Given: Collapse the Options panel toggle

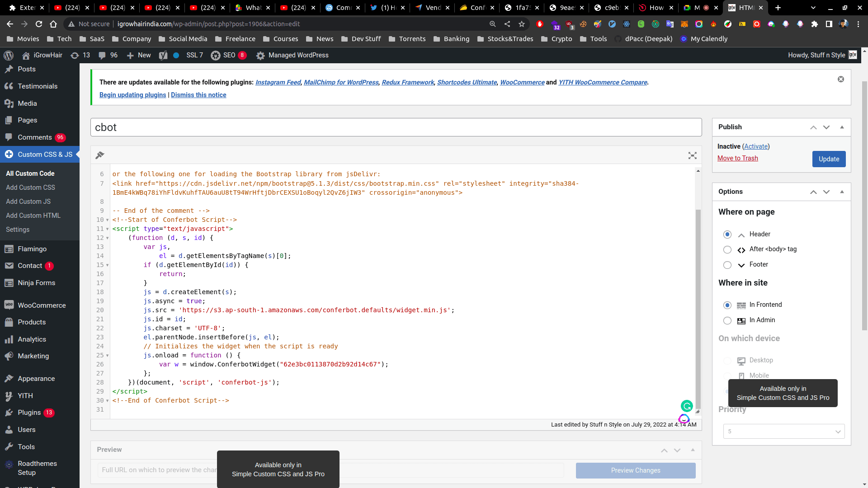Looking at the screenshot, I should 842,192.
